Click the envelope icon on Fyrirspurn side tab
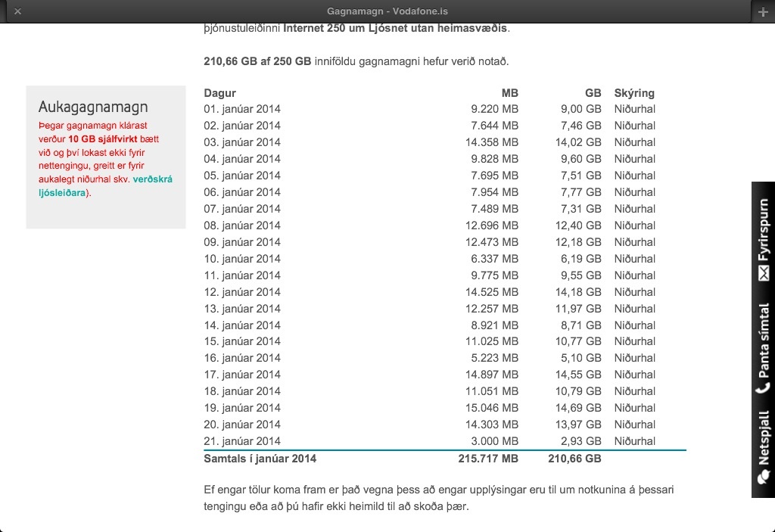Screen dimensions: 775x532 coord(763,273)
